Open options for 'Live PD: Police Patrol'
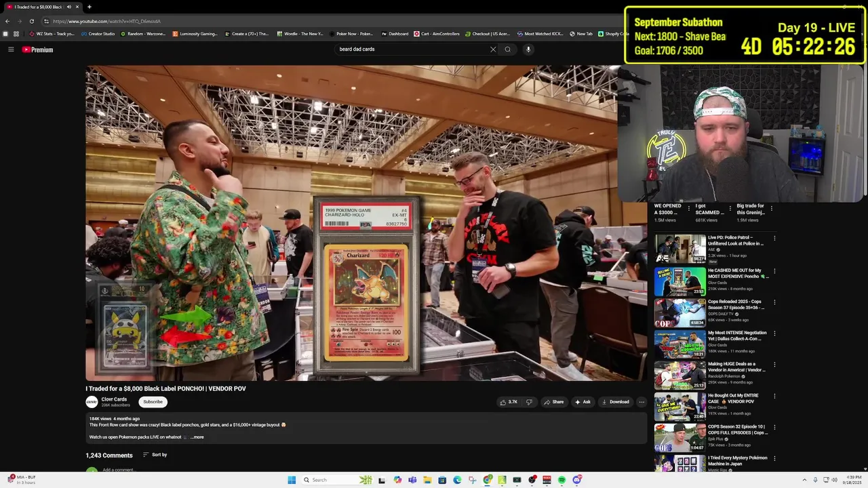The width and height of the screenshot is (868, 488). (x=774, y=239)
